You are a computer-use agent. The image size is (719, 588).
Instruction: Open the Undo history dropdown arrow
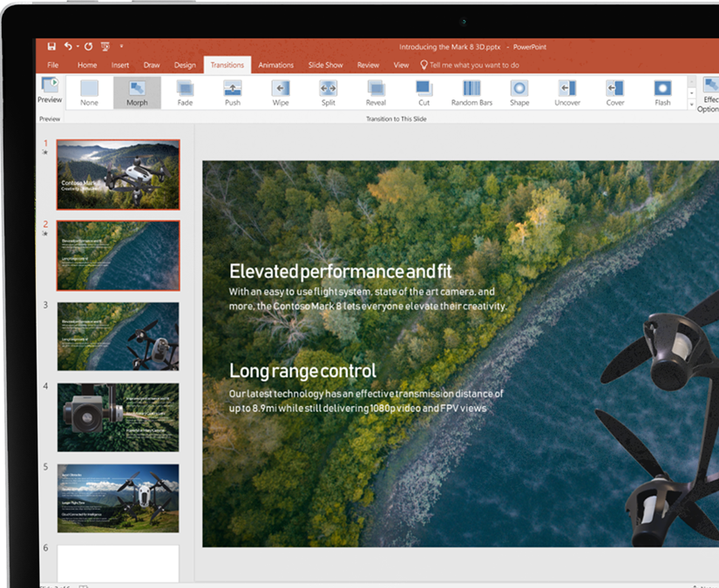(x=78, y=46)
